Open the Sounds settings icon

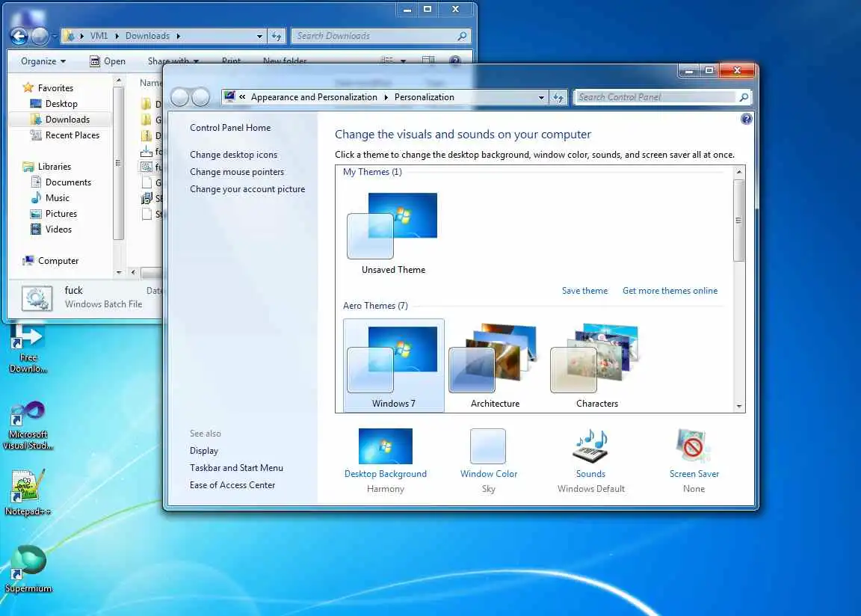click(x=590, y=446)
